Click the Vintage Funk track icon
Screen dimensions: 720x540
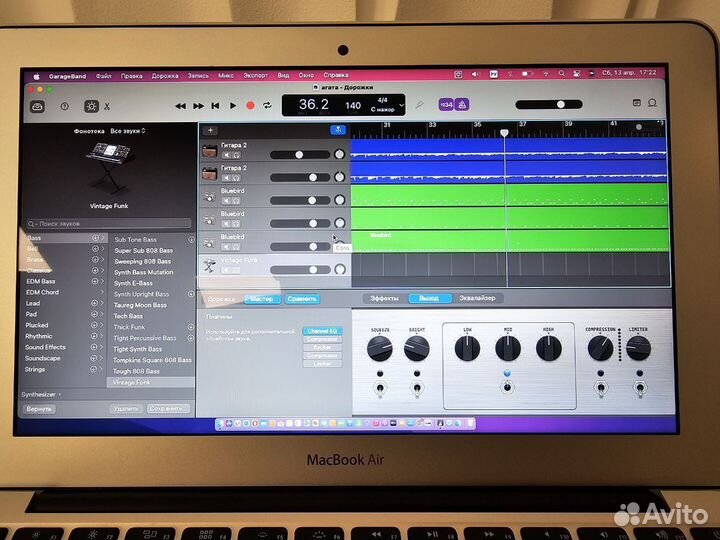(x=209, y=266)
